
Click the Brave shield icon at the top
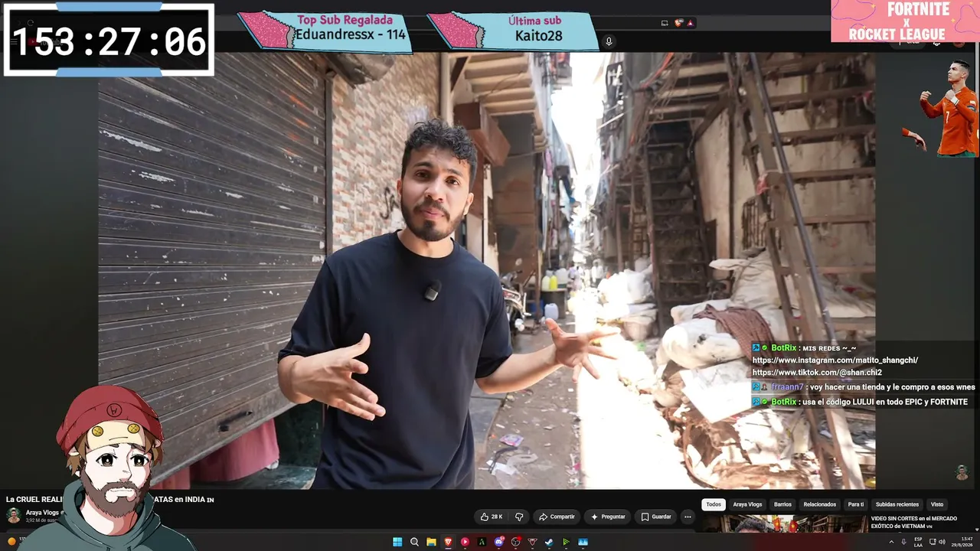[678, 23]
